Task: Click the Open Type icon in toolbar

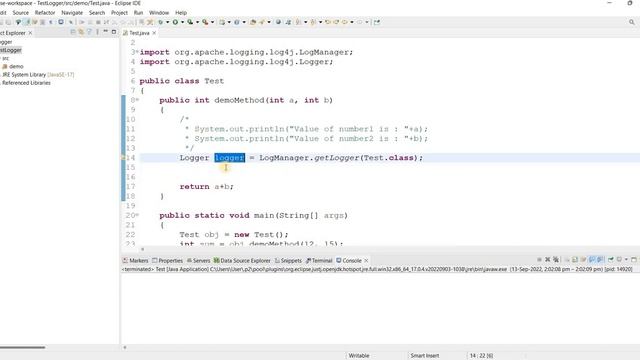Action: (253, 22)
